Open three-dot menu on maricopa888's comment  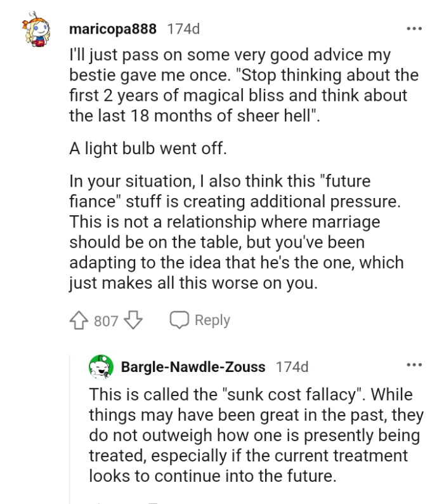click(414, 29)
